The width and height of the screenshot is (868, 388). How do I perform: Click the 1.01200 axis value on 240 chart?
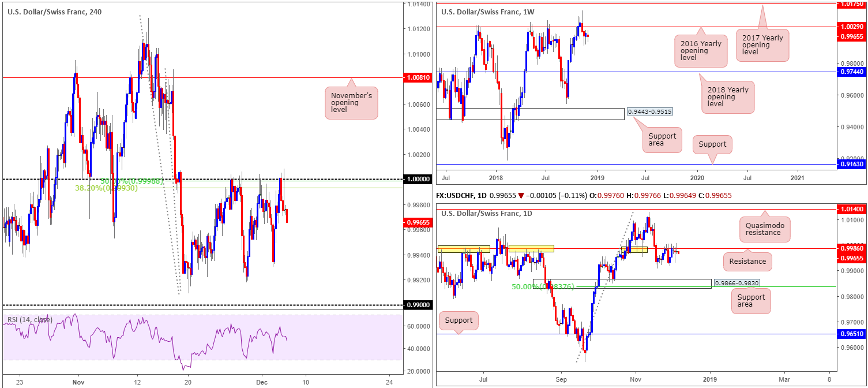[x=419, y=29]
